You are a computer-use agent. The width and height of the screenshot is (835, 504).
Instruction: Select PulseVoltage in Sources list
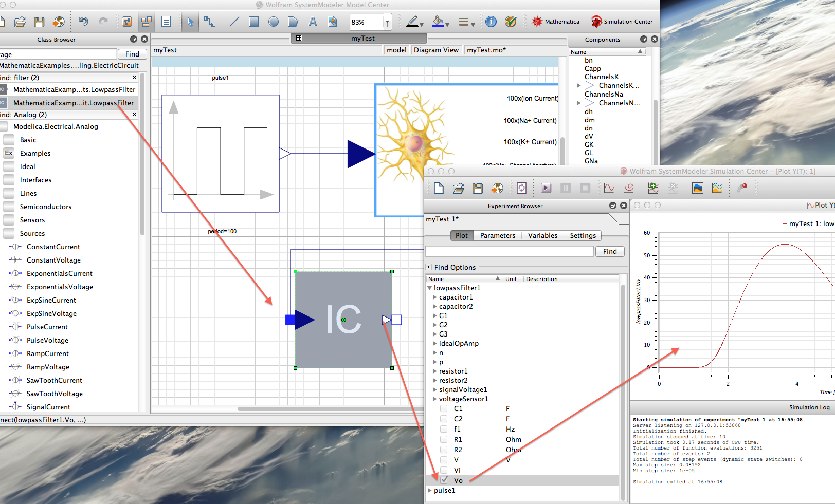click(47, 340)
